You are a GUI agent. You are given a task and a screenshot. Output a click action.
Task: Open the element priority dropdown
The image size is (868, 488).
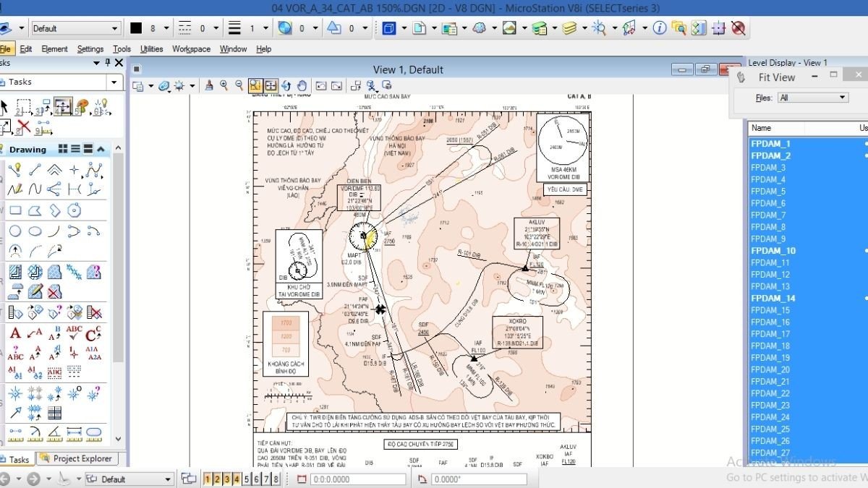365,28
